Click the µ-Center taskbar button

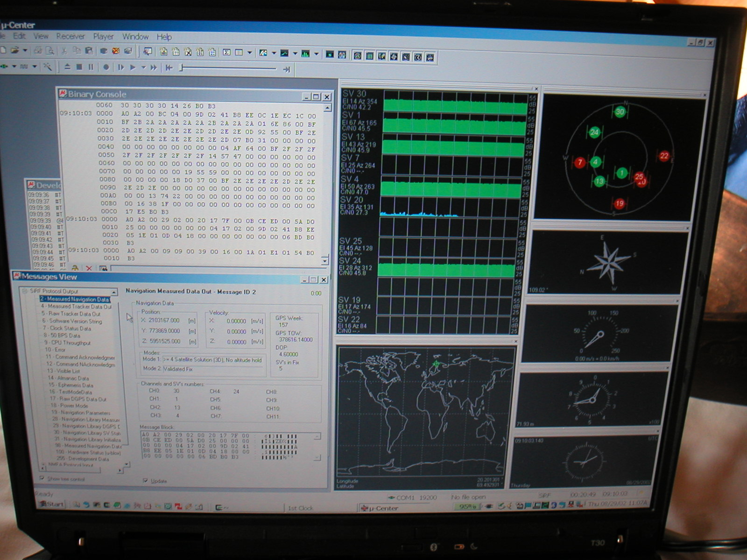381,508
